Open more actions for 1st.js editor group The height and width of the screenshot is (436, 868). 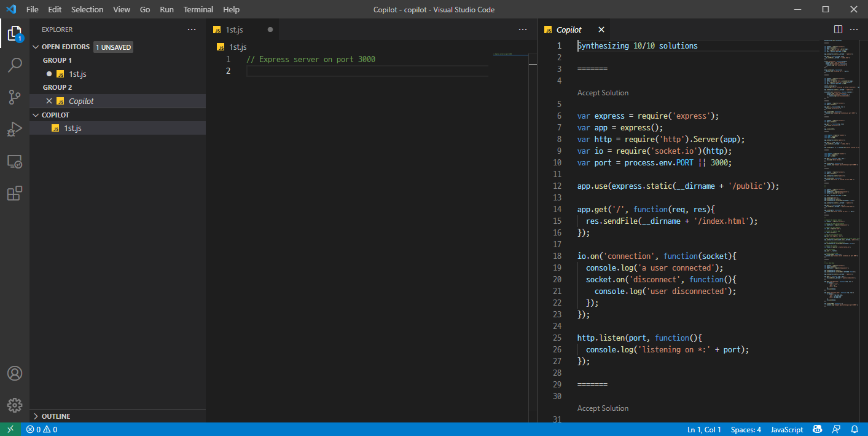tap(523, 30)
